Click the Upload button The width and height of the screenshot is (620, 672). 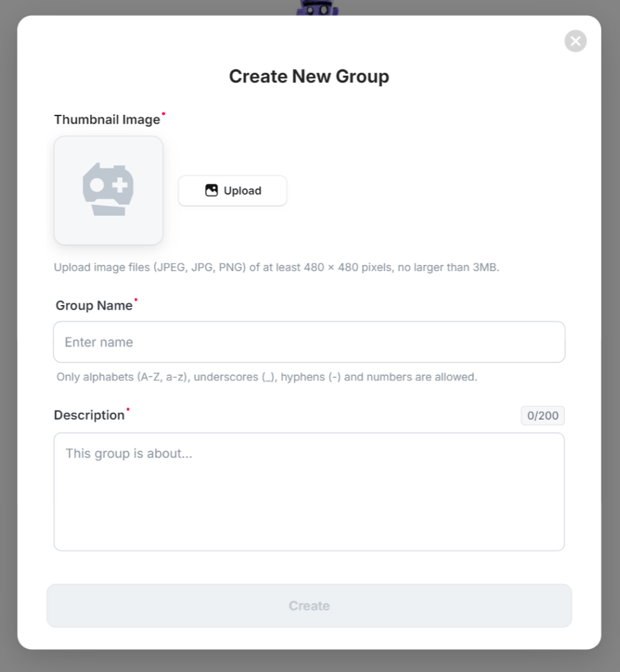coord(232,191)
